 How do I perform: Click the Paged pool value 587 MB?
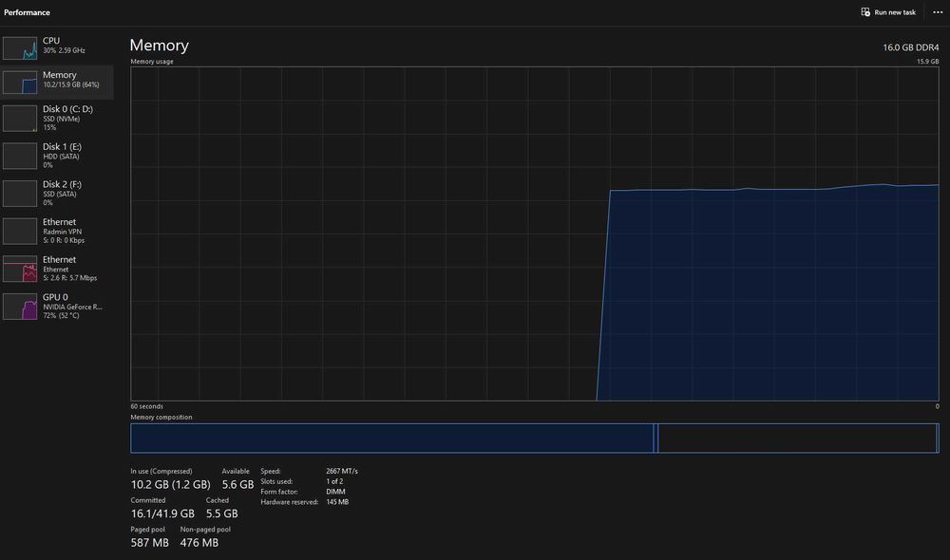click(150, 543)
